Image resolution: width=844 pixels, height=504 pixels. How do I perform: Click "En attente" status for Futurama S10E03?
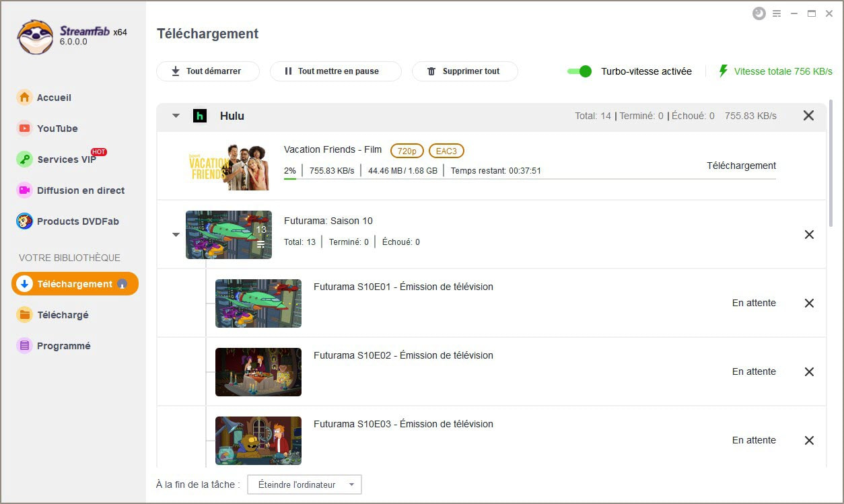pos(754,440)
